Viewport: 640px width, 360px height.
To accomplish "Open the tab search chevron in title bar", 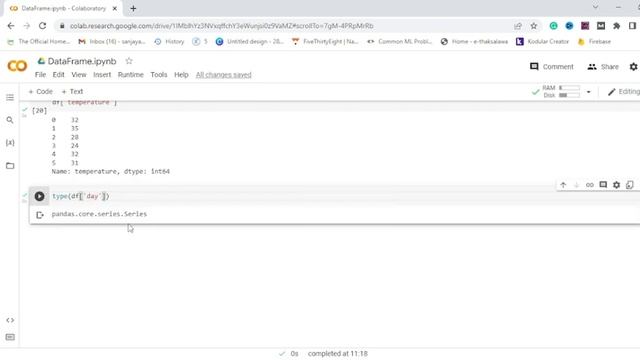I will 596,7.
